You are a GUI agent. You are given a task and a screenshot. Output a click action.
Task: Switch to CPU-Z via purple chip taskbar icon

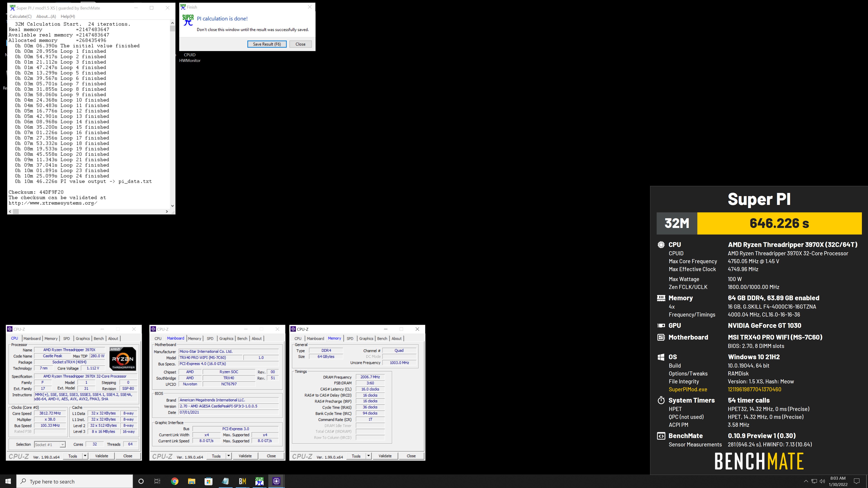pyautogui.click(x=276, y=481)
